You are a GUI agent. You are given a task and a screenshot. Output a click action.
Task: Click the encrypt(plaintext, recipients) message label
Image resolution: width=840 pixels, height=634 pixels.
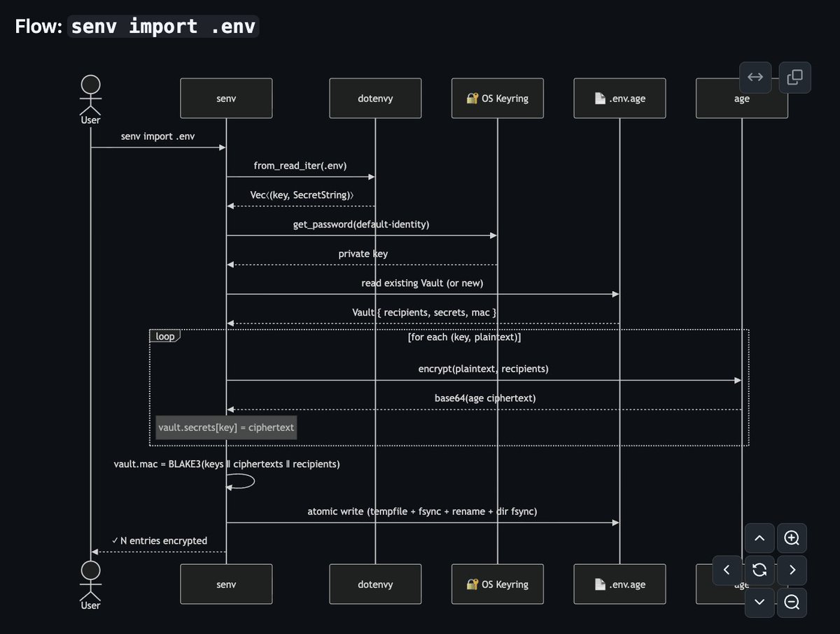[x=484, y=369]
